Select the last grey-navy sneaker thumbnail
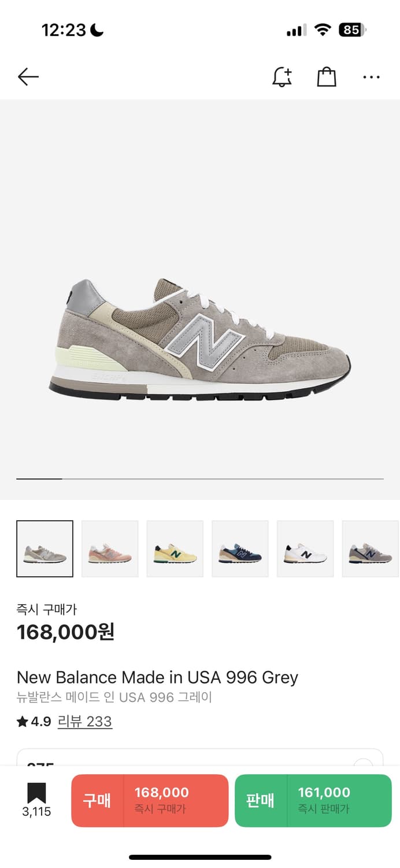 click(371, 549)
